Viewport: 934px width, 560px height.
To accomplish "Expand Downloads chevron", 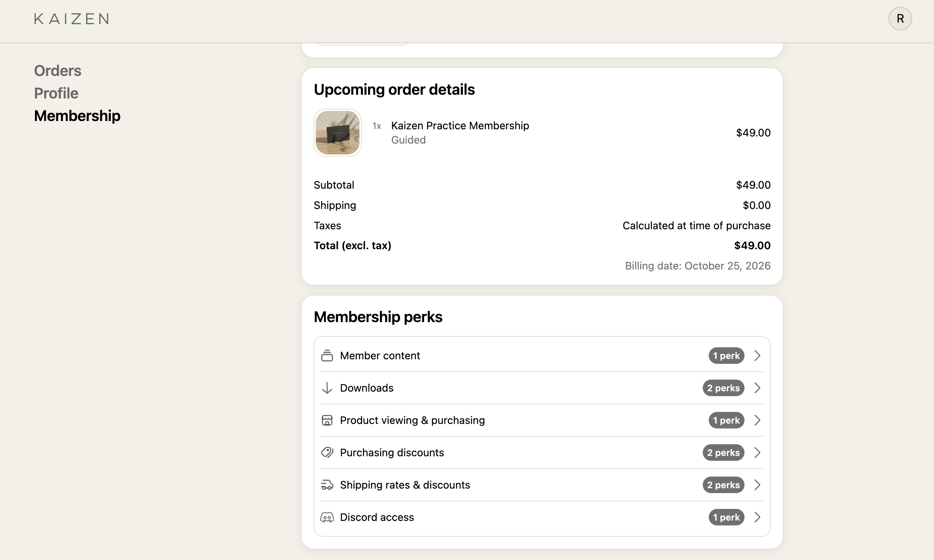I will click(x=757, y=388).
